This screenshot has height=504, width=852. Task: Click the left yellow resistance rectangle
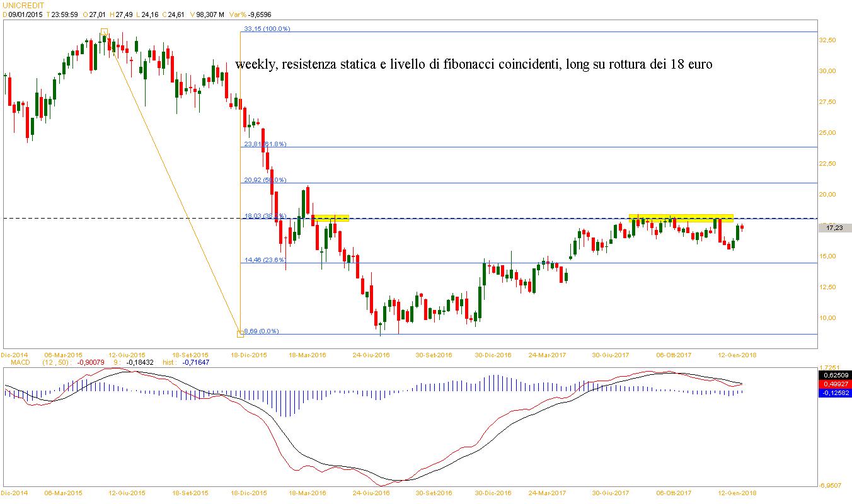pyautogui.click(x=331, y=218)
